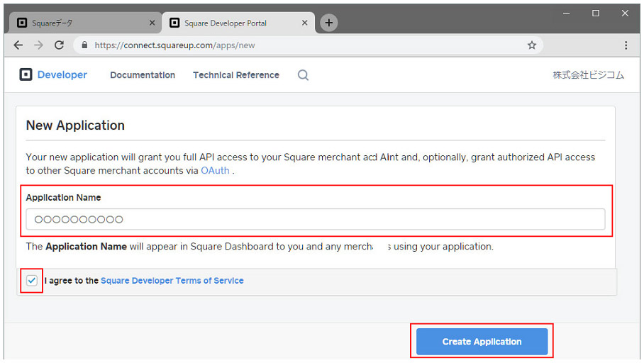
Task: Close the Squareデータ tab
Action: point(152,23)
